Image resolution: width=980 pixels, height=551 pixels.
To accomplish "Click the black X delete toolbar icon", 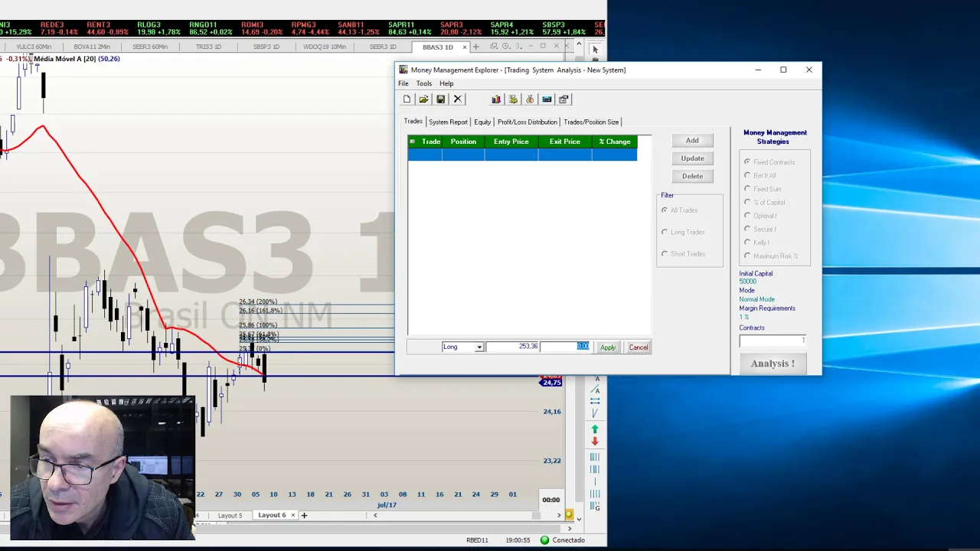I will (x=457, y=99).
